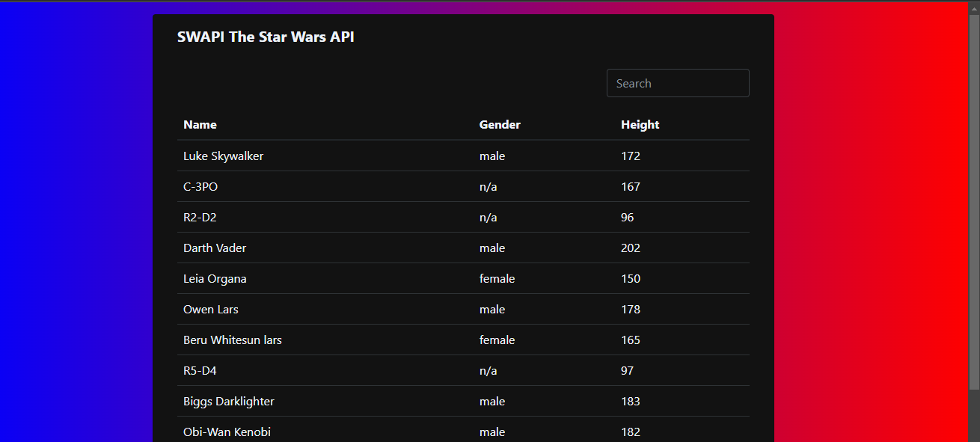Click the Search input field
The image size is (980, 442).
677,83
